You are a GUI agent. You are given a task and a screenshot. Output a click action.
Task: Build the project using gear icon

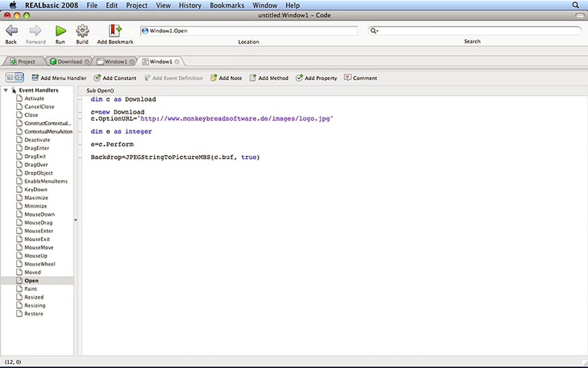pos(82,31)
